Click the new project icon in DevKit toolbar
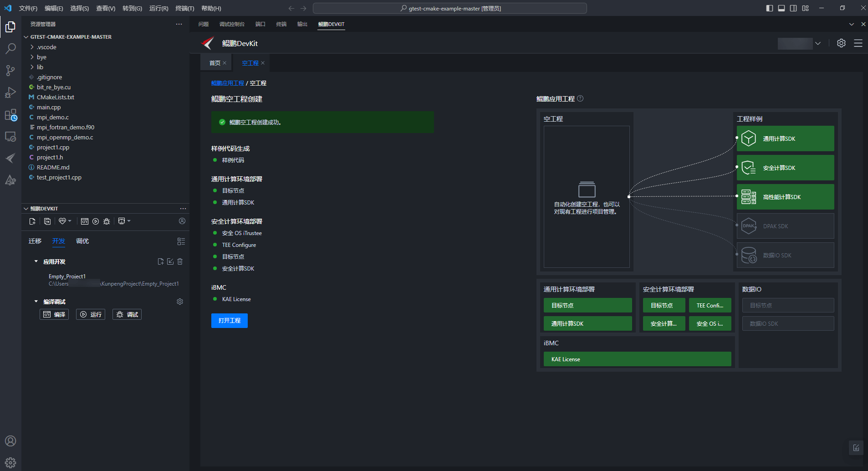This screenshot has width=868, height=471. click(32, 221)
